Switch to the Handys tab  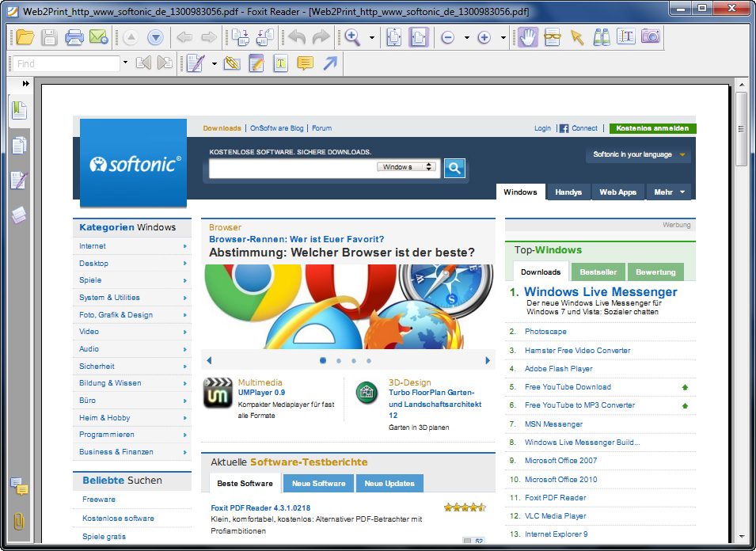(568, 192)
